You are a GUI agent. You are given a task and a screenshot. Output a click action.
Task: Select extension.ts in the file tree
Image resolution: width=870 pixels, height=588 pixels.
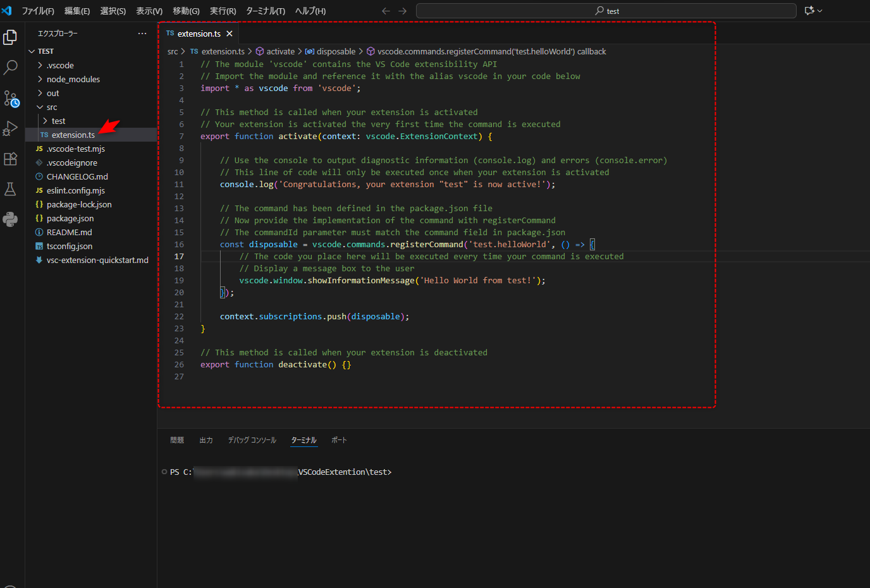click(x=91, y=135)
